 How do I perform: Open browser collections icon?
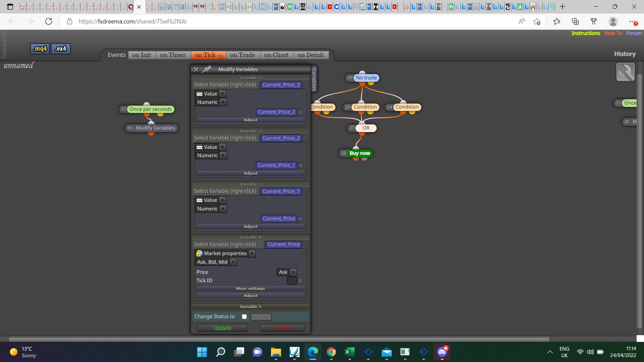click(x=575, y=21)
